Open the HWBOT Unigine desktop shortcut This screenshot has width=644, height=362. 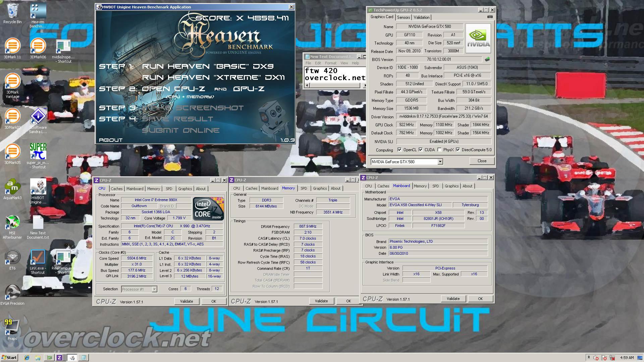[38, 191]
